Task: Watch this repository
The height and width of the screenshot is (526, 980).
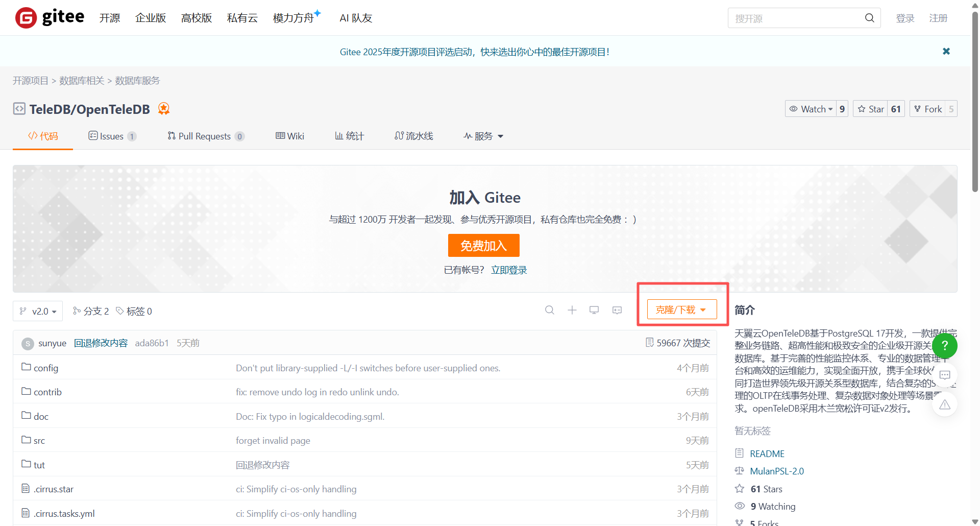Action: click(x=811, y=109)
